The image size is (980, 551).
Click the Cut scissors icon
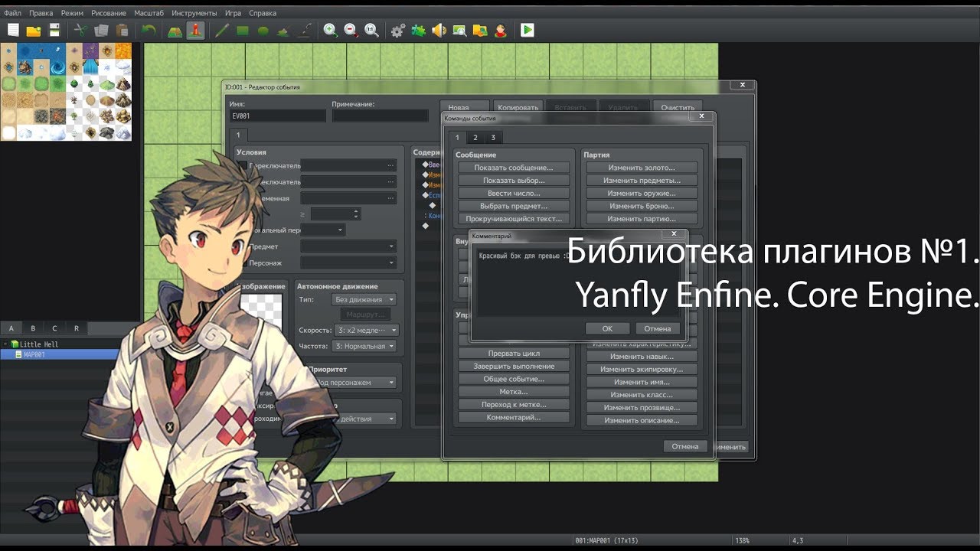(x=80, y=31)
